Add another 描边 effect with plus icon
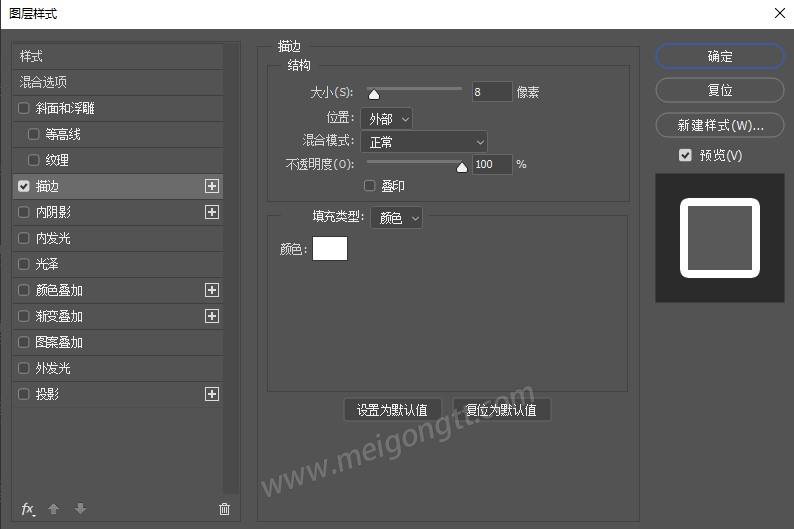Image resolution: width=794 pixels, height=529 pixels. [212, 186]
